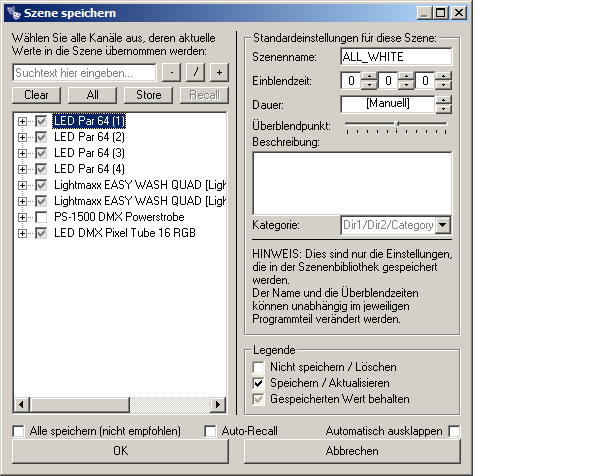
Task: Expand the PS-1500 DMX Powerstrobe node
Action: pos(23,217)
